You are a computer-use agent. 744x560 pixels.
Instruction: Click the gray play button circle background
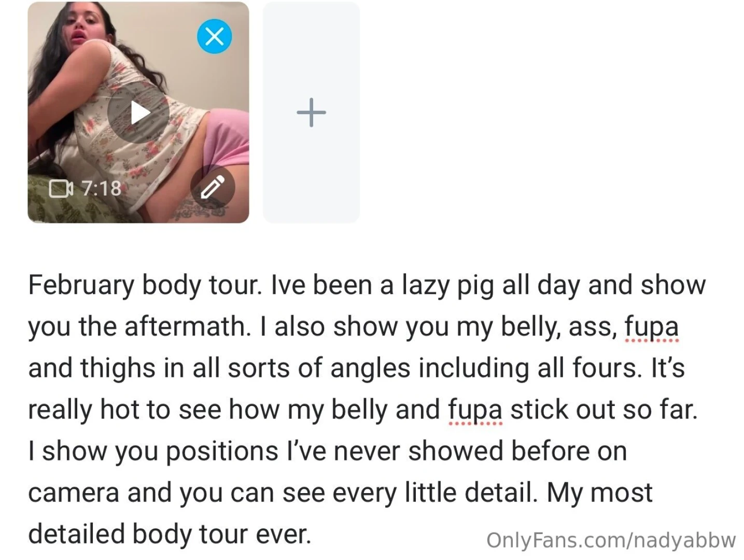click(x=138, y=113)
